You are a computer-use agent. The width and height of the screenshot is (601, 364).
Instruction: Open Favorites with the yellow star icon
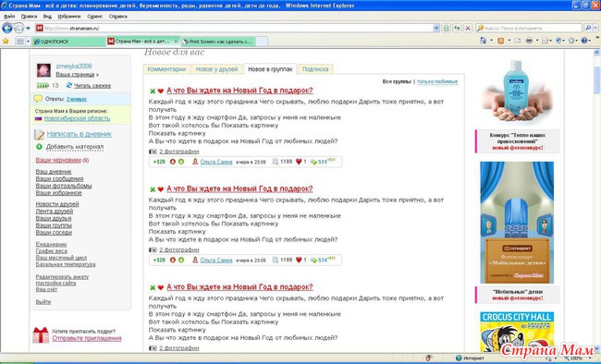6,41
